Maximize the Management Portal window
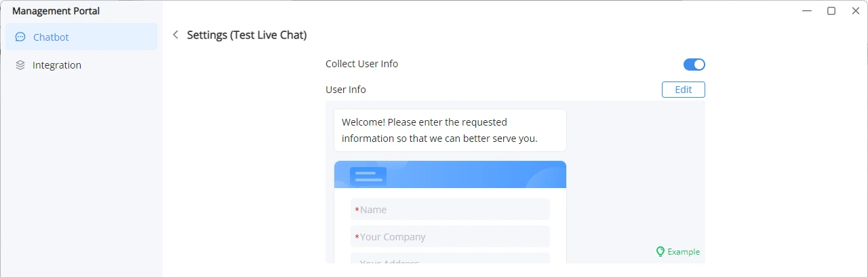 pos(831,10)
